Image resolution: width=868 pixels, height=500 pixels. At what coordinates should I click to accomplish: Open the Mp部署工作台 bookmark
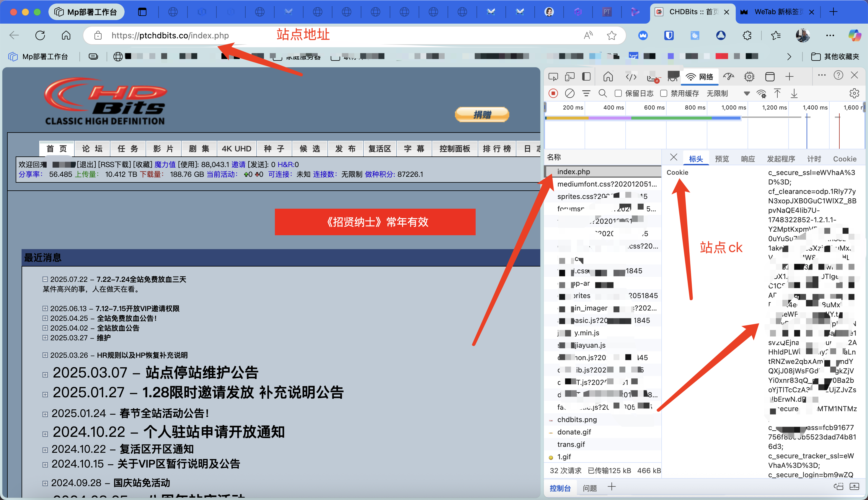(38, 57)
